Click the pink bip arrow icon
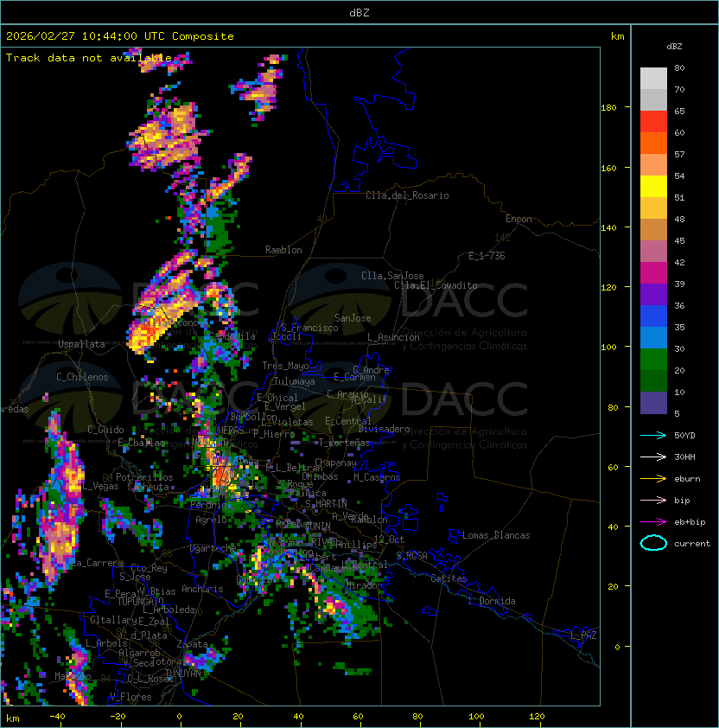Viewport: 719px width, 728px height. [653, 500]
